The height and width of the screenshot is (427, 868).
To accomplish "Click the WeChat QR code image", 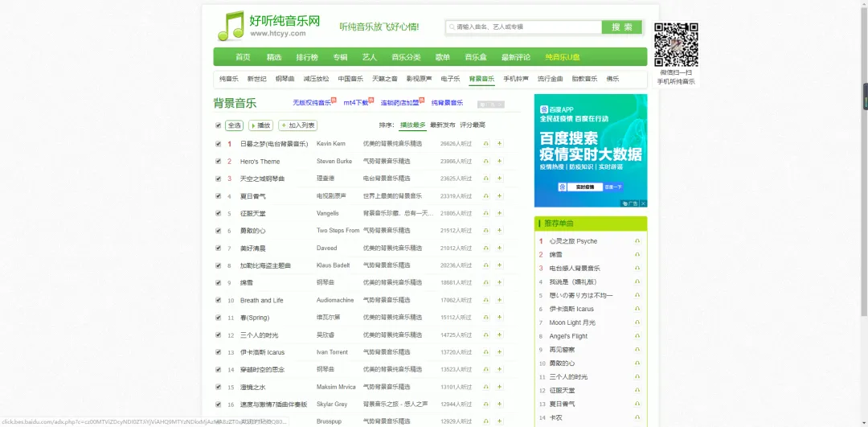I will (x=676, y=45).
